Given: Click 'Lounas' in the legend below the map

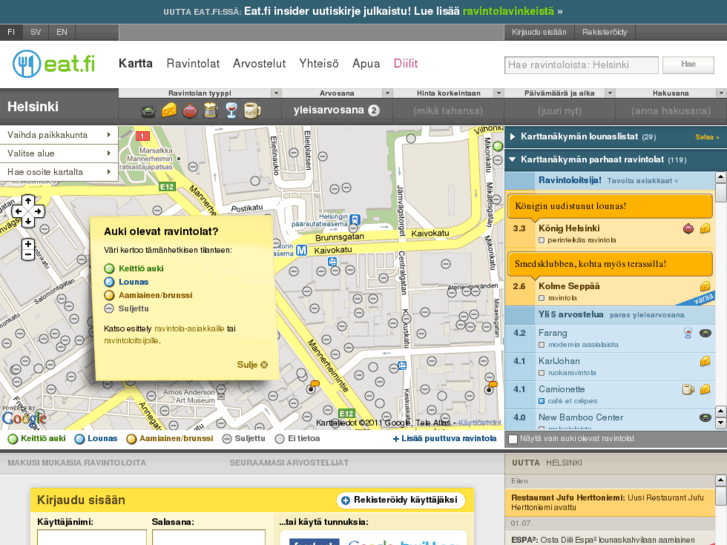Looking at the screenshot, I should coord(96,439).
